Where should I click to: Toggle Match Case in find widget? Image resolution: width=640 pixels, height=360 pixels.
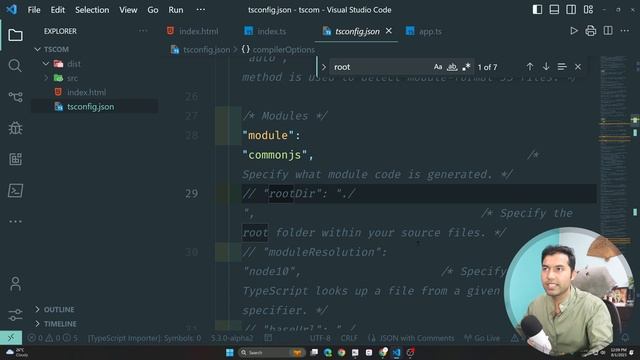(438, 67)
